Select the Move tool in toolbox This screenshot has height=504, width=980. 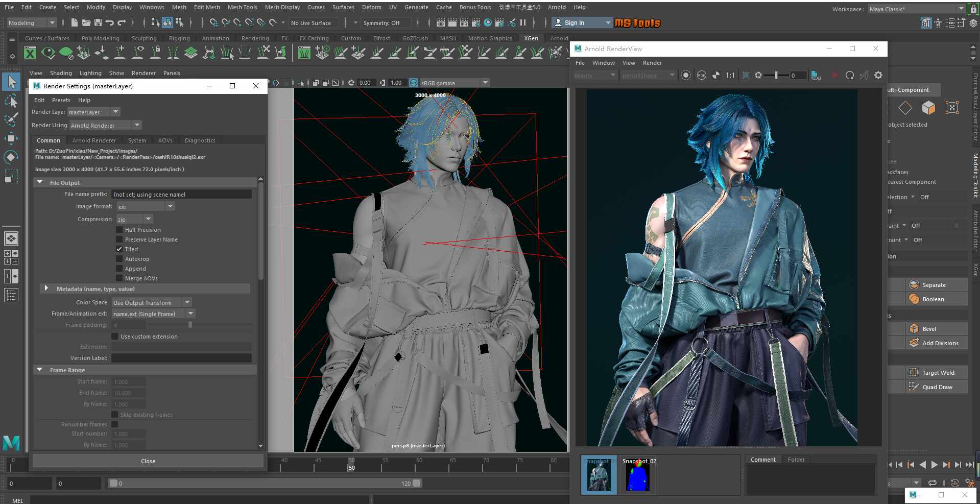tap(11, 138)
